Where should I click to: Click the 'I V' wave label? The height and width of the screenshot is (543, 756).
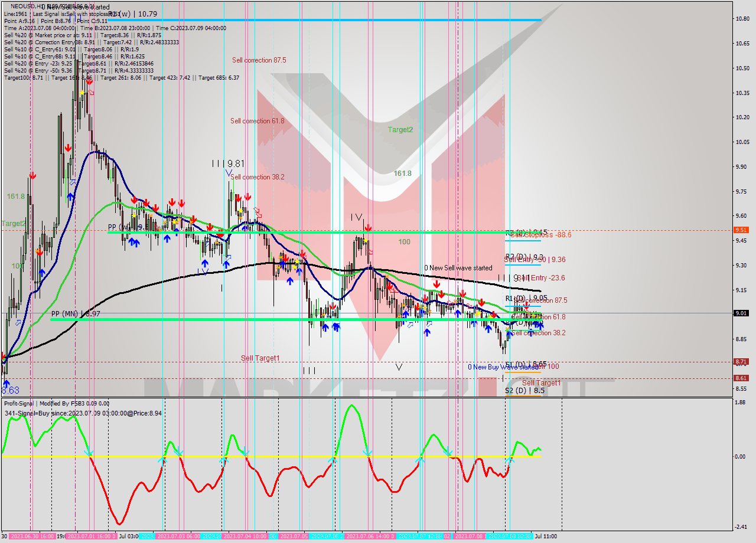pos(356,217)
